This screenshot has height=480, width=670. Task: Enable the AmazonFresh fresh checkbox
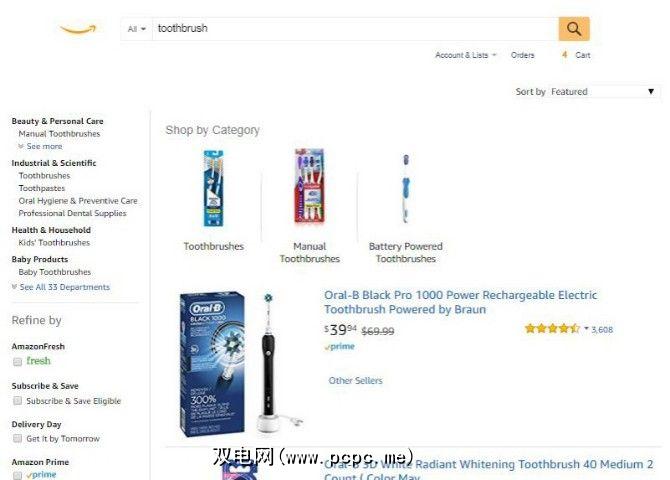point(18,362)
